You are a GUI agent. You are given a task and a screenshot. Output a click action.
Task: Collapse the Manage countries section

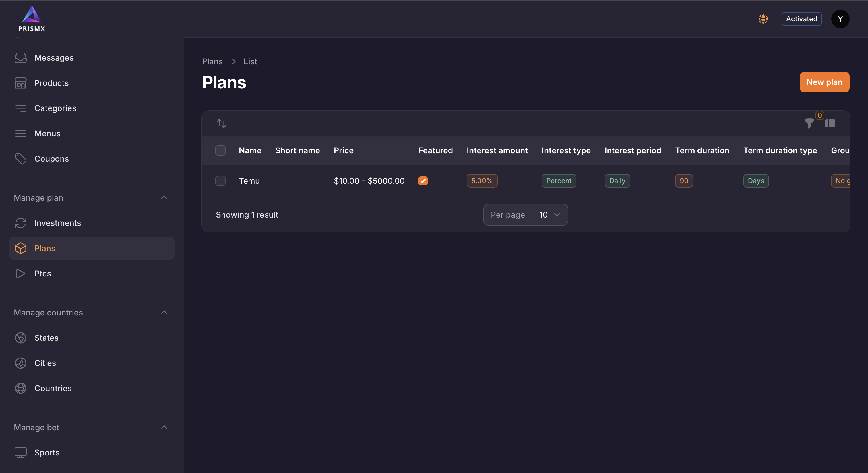coord(164,312)
